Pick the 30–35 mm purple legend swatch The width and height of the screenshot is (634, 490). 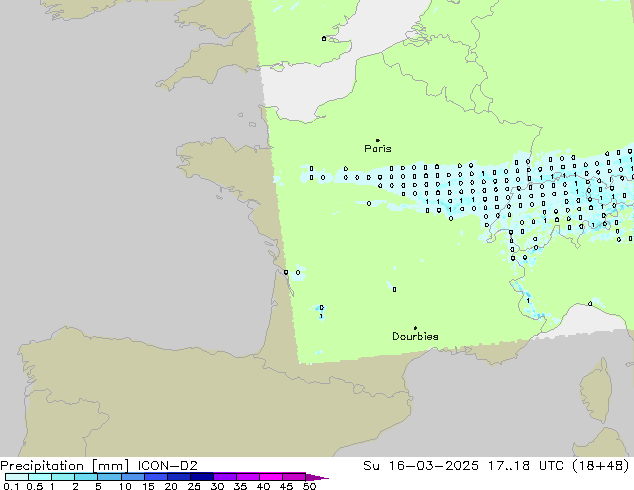pyautogui.click(x=224, y=477)
